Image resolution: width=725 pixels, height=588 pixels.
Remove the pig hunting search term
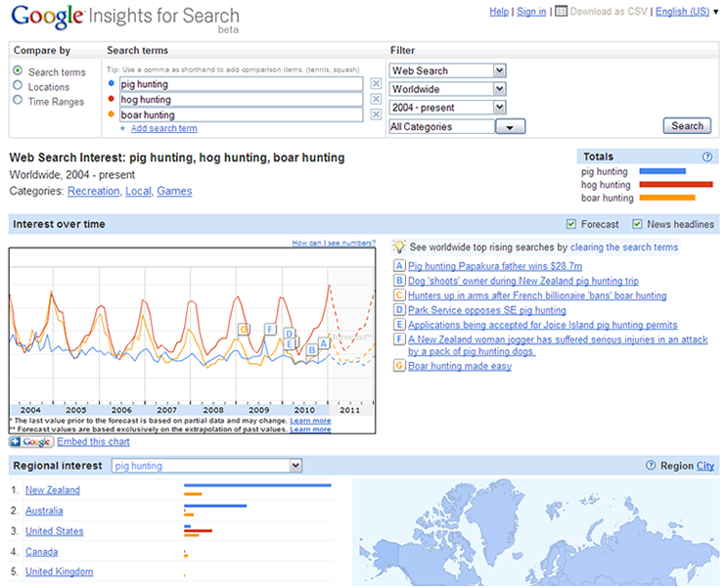(x=377, y=84)
